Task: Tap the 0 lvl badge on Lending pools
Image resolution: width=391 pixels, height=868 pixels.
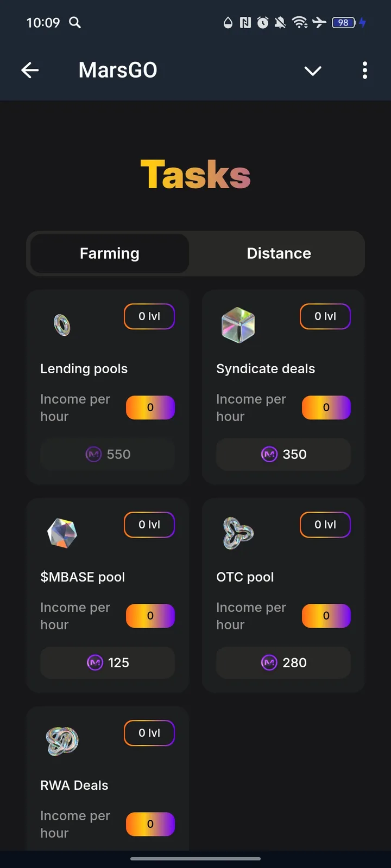Action: (x=149, y=316)
